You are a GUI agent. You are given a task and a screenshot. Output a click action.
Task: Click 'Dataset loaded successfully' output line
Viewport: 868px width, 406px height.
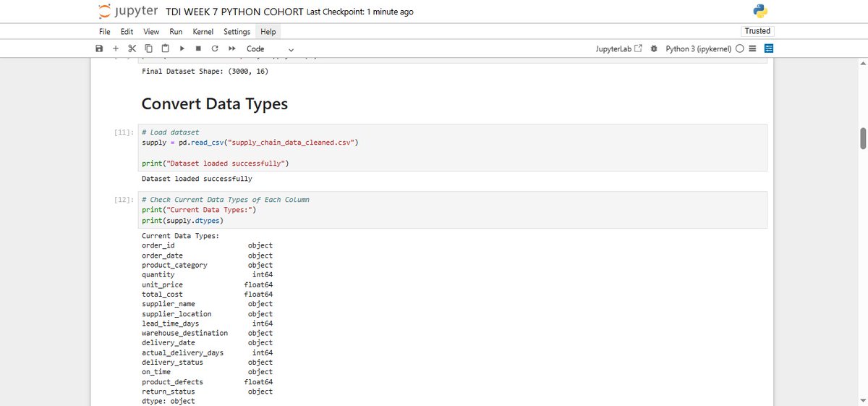[x=197, y=178]
